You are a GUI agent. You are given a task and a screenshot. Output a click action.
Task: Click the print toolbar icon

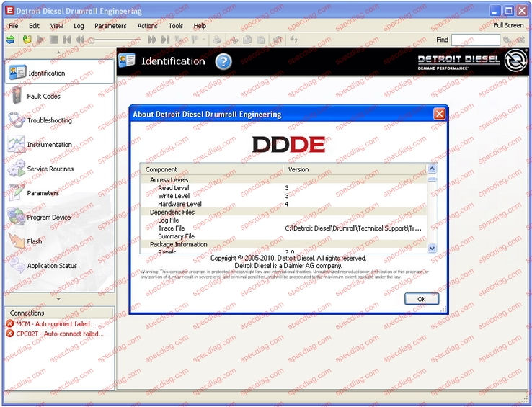(x=217, y=40)
